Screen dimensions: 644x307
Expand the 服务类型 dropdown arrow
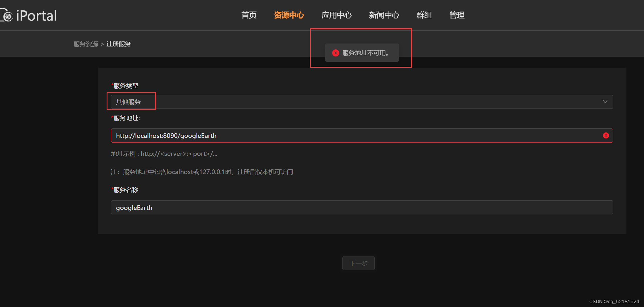(x=605, y=102)
